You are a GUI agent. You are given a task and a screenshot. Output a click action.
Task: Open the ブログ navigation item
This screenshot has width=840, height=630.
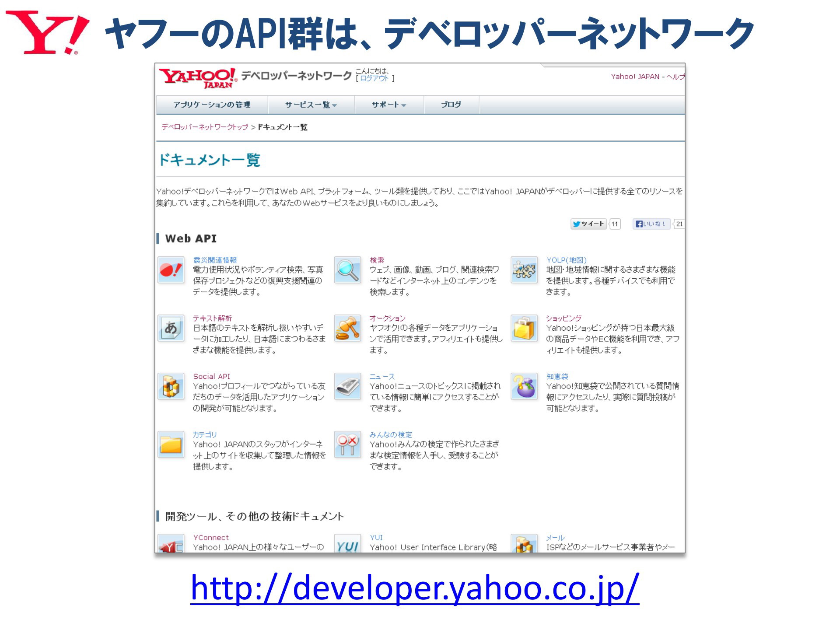pyautogui.click(x=451, y=105)
